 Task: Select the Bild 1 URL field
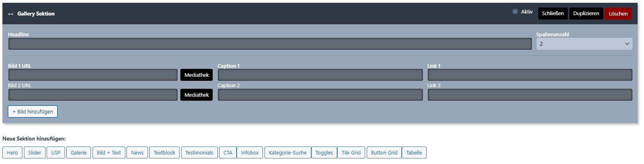pyautogui.click(x=93, y=75)
